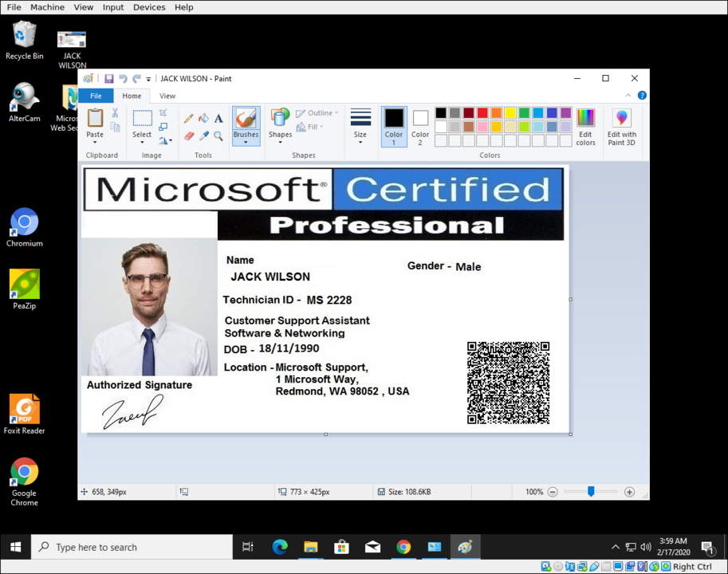
Task: Select the Magnifier tool
Action: (218, 136)
